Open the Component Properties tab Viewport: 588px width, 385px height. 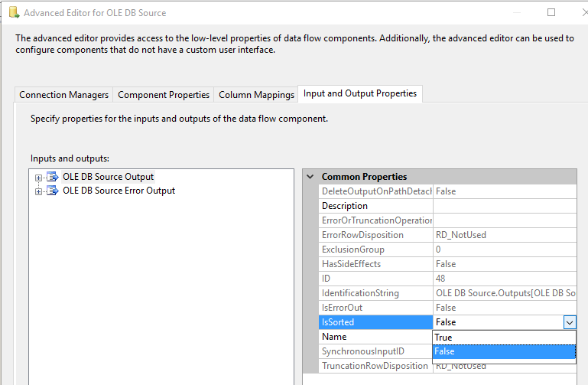pyautogui.click(x=163, y=95)
